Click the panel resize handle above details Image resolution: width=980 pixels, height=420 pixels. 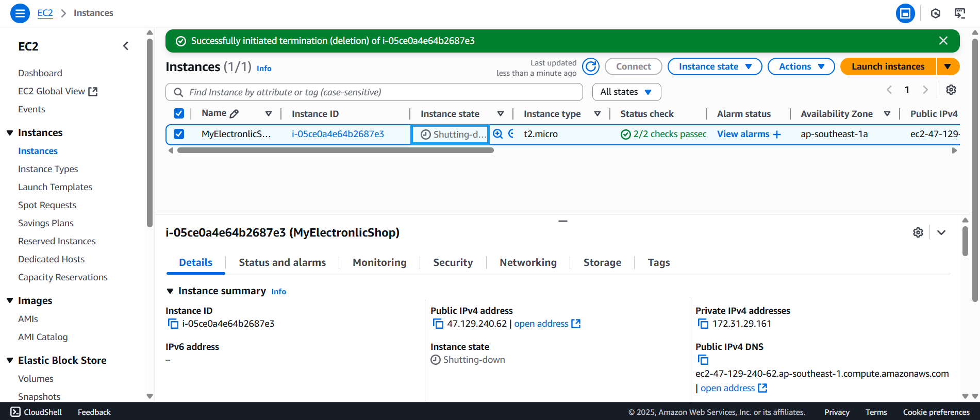(563, 221)
